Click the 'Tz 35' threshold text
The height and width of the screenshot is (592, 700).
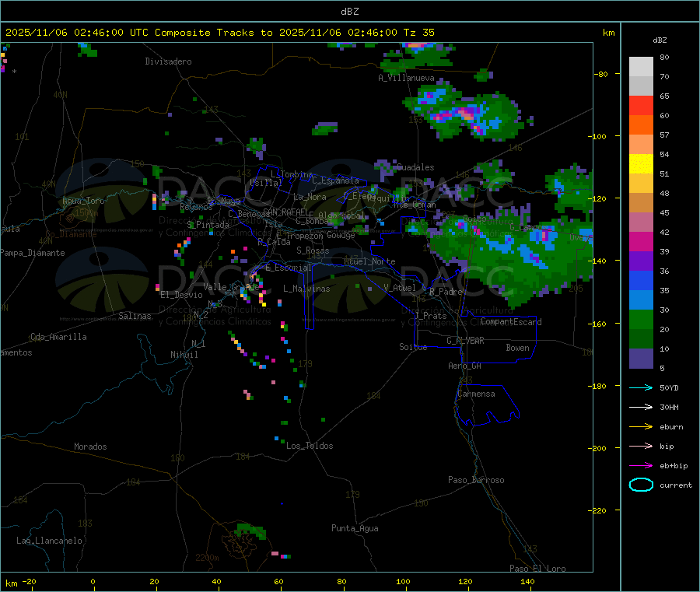(x=419, y=33)
